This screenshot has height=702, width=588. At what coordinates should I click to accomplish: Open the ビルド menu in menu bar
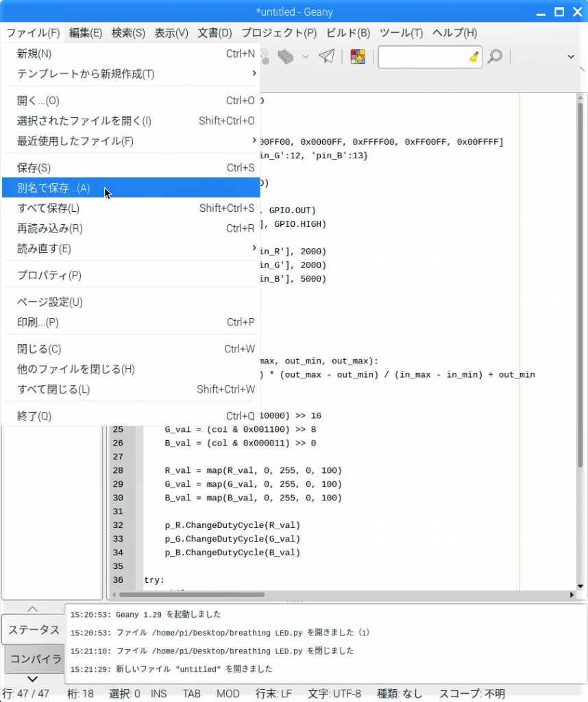point(347,33)
